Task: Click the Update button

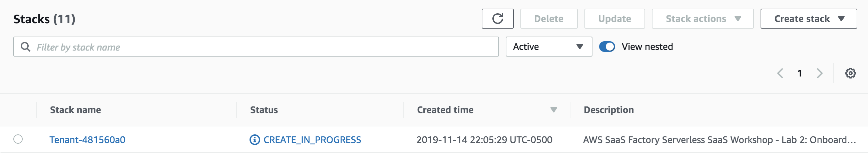Action: pyautogui.click(x=614, y=19)
